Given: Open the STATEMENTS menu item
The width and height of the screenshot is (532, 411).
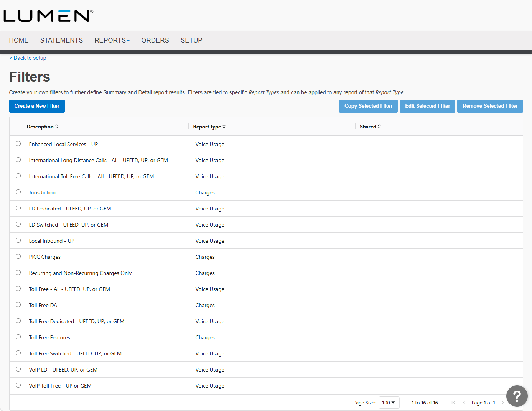Looking at the screenshot, I should [x=61, y=40].
